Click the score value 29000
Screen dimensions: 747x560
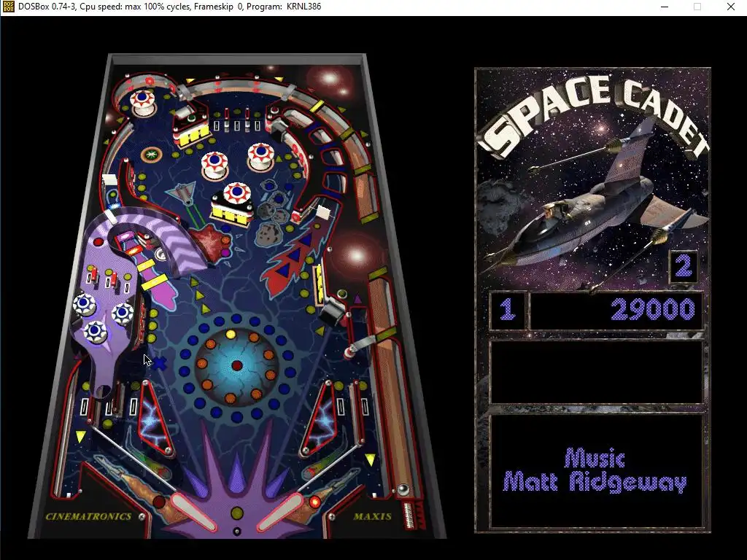(653, 310)
